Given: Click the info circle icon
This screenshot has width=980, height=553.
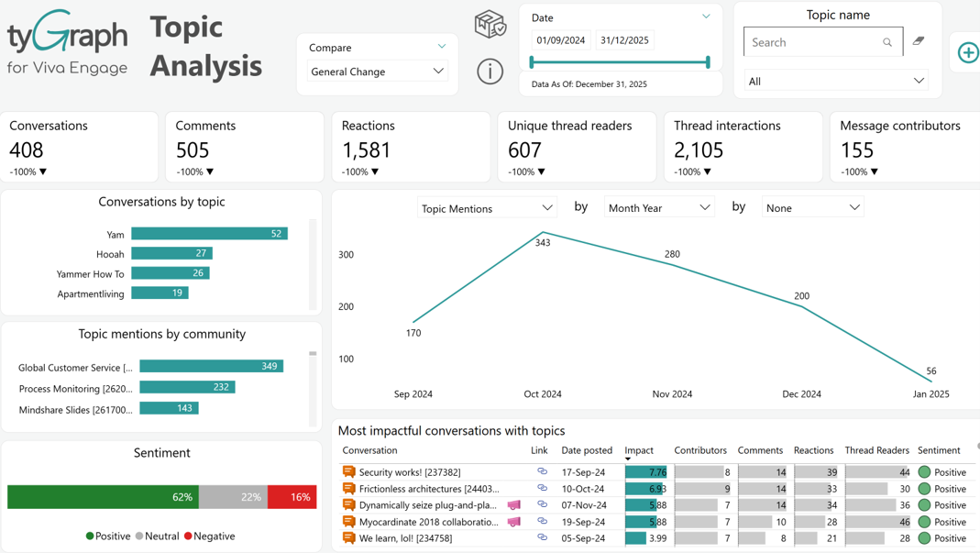Looking at the screenshot, I should 490,72.
